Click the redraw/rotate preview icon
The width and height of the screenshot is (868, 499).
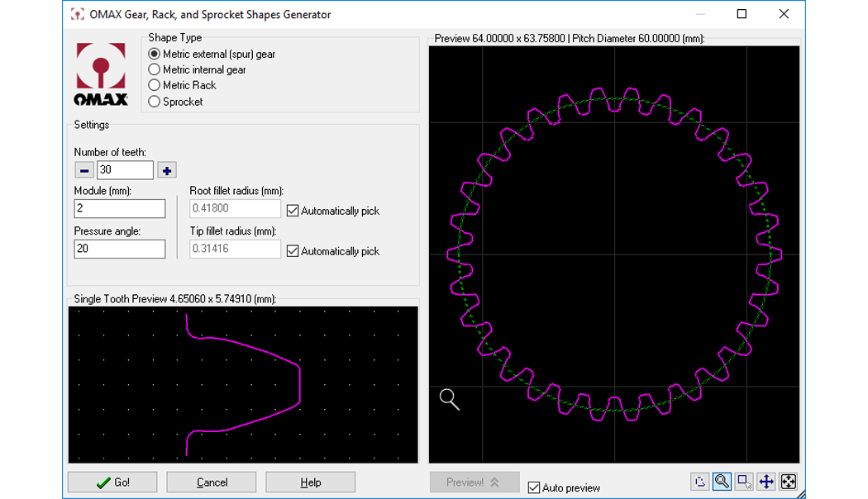click(699, 482)
